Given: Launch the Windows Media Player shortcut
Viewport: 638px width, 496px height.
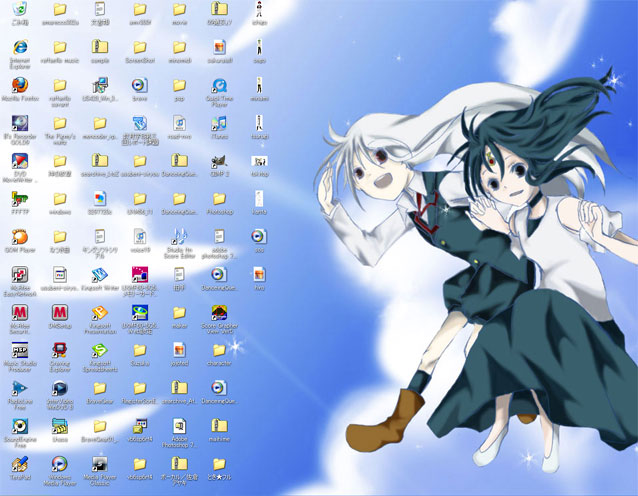Looking at the screenshot, I should click(x=60, y=463).
